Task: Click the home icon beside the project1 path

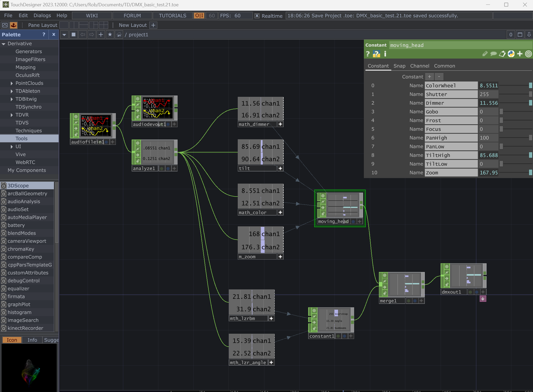Action: point(119,34)
